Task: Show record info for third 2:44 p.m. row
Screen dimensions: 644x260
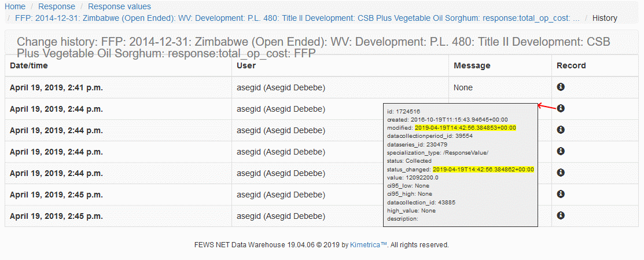Action: click(x=560, y=151)
